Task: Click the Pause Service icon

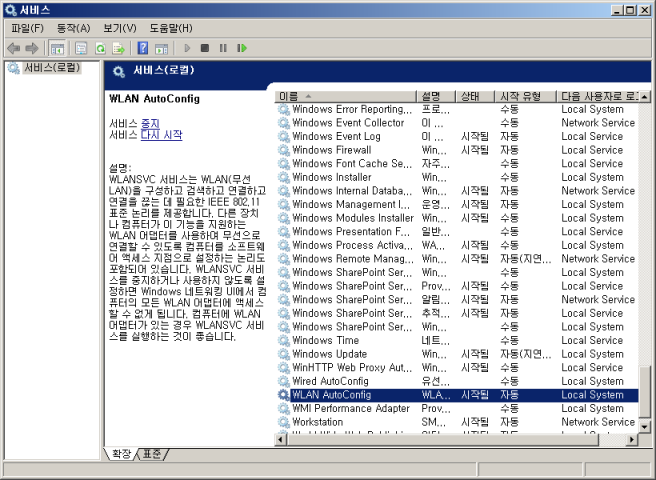Action: pos(223,48)
